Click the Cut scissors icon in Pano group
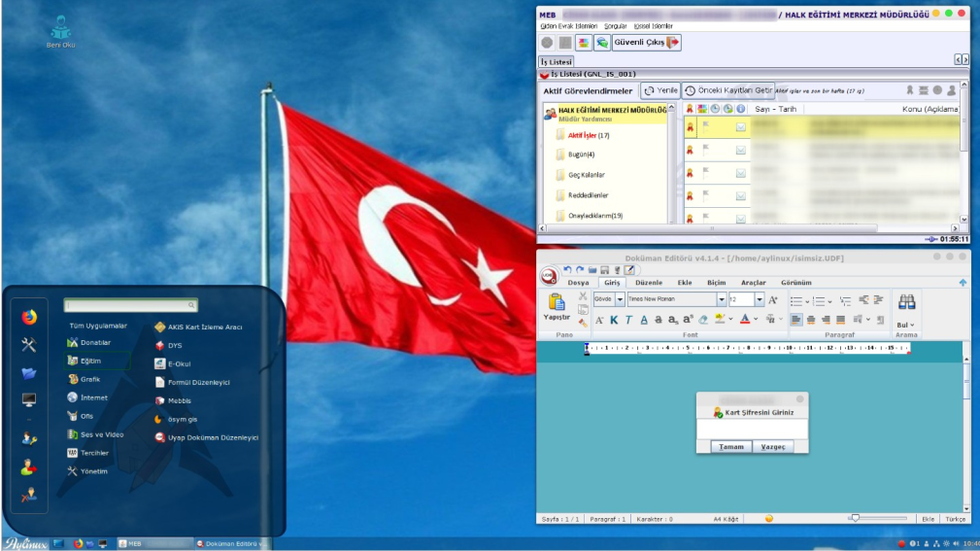 click(583, 296)
